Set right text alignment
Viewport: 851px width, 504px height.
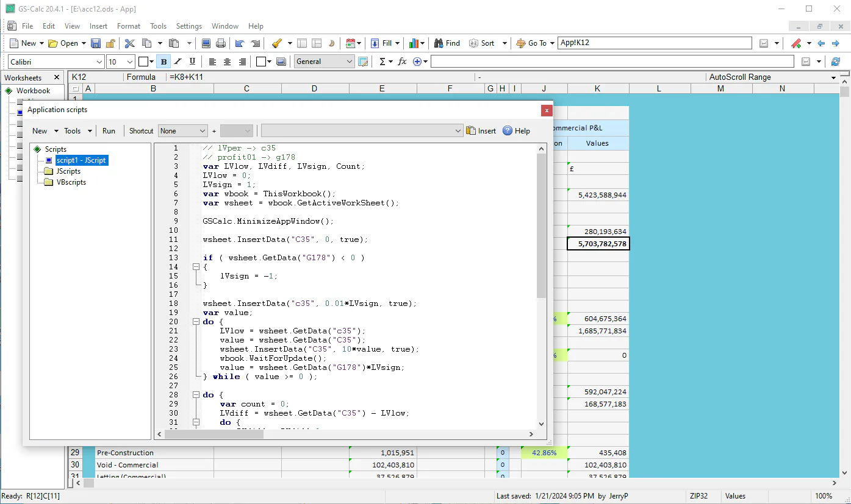tap(242, 62)
